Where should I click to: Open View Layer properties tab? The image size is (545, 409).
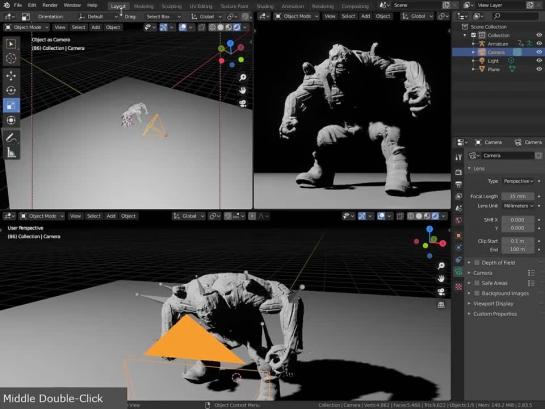coord(459,196)
